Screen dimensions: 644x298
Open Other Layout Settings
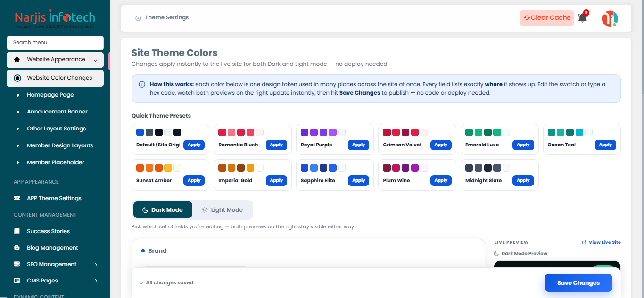tap(57, 129)
